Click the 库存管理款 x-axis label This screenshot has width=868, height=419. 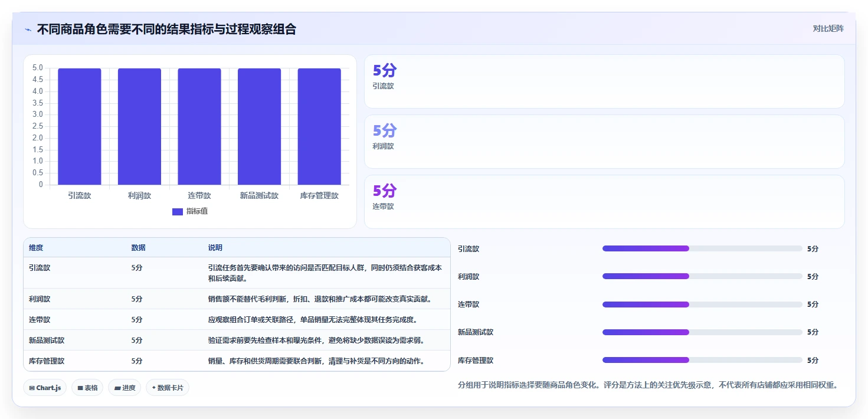pyautogui.click(x=319, y=195)
